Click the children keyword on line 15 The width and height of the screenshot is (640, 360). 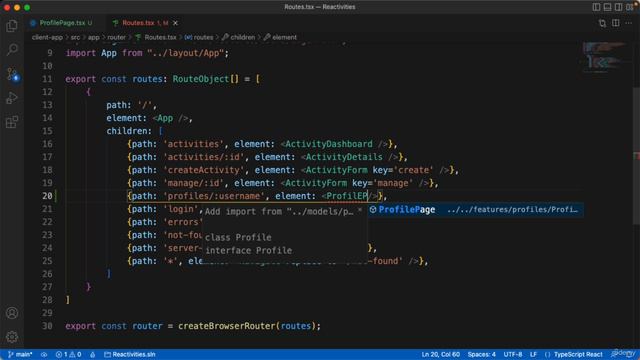[126, 131]
